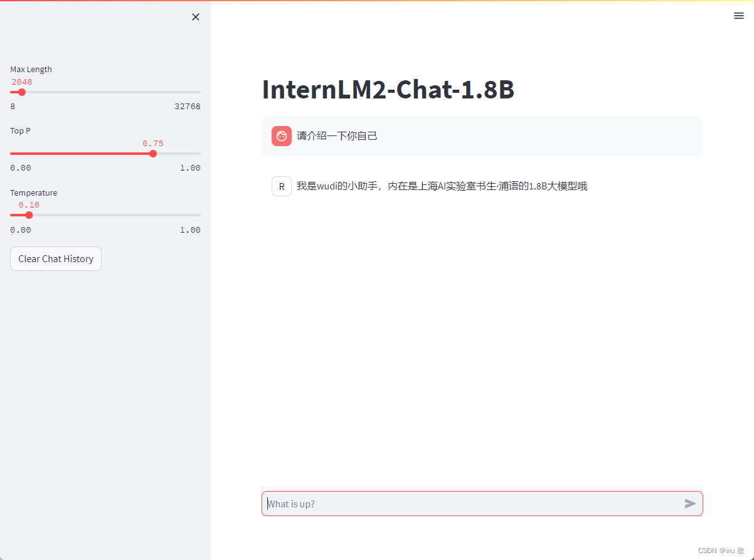The image size is (754, 560).
Task: Click the Max Length slider handle
Action: (22, 92)
